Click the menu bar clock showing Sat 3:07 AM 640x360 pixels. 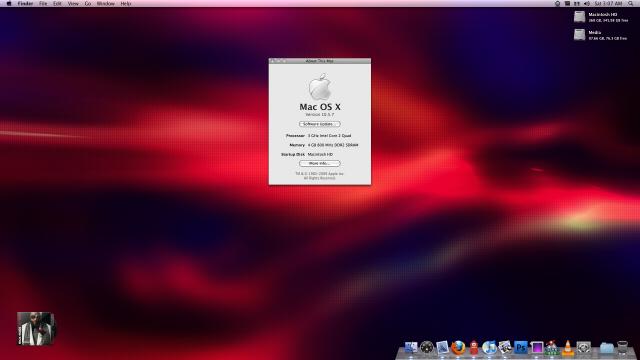click(x=608, y=3)
